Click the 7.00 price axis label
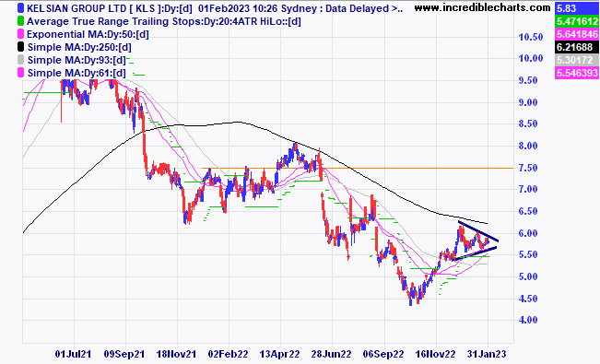The height and width of the screenshot is (364, 600). [528, 190]
